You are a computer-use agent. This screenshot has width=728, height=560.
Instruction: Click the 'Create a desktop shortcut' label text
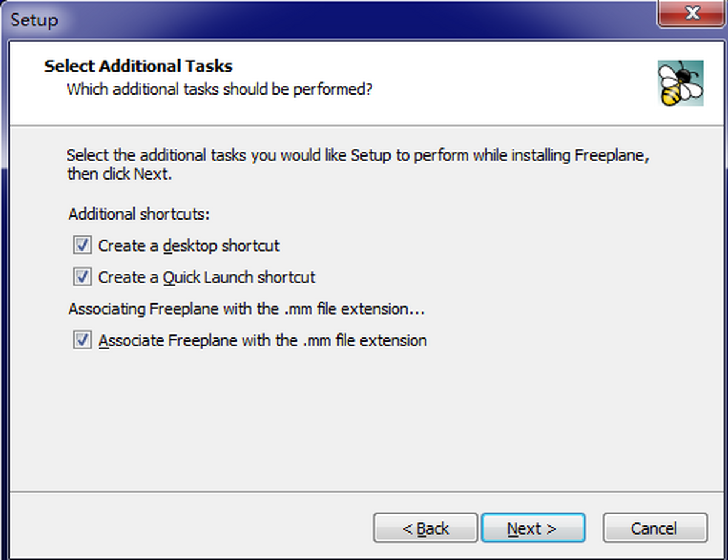pos(189,246)
